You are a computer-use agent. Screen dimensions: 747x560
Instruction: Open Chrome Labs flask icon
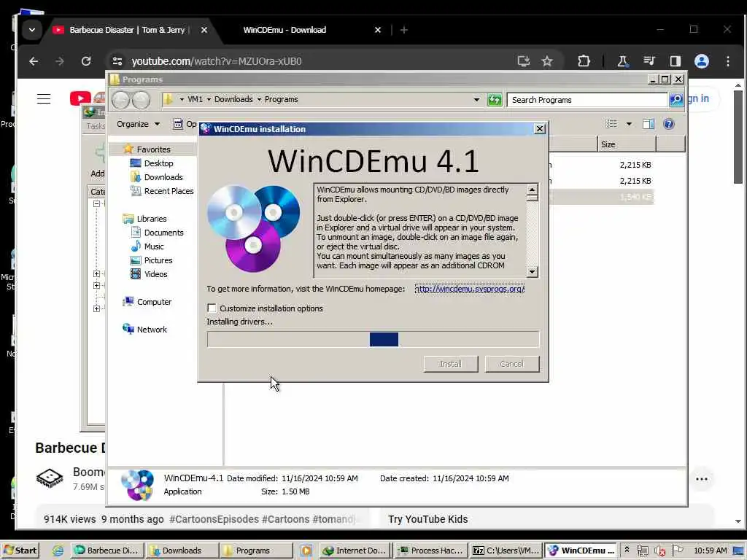pyautogui.click(x=622, y=61)
